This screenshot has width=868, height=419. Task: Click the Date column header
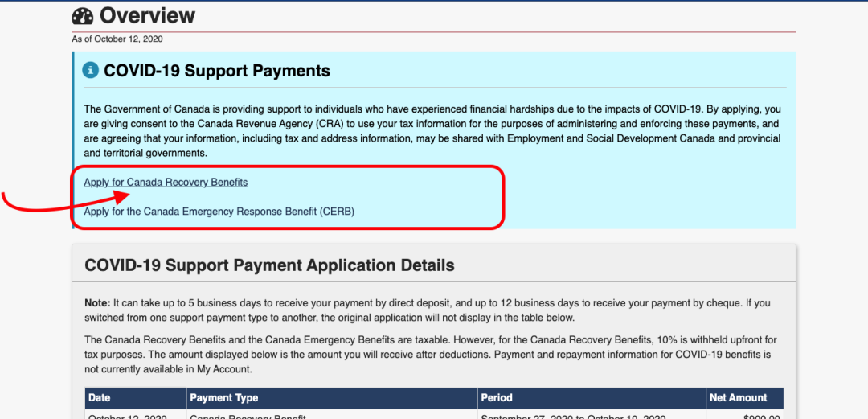pyautogui.click(x=136, y=398)
